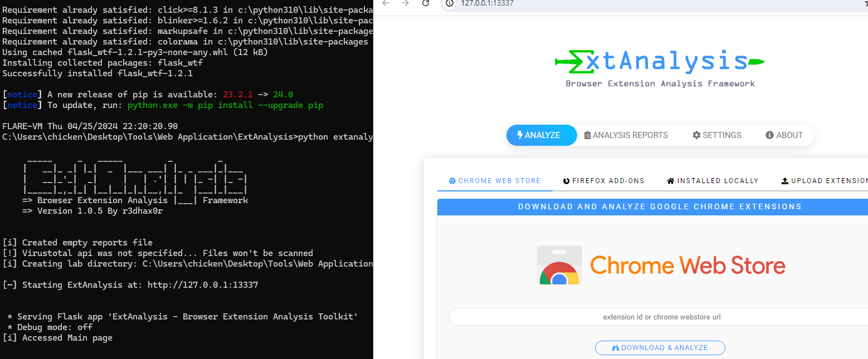The width and height of the screenshot is (868, 359).
Task: Switch to INSTALLED LOCALLY tab
Action: coord(713,181)
